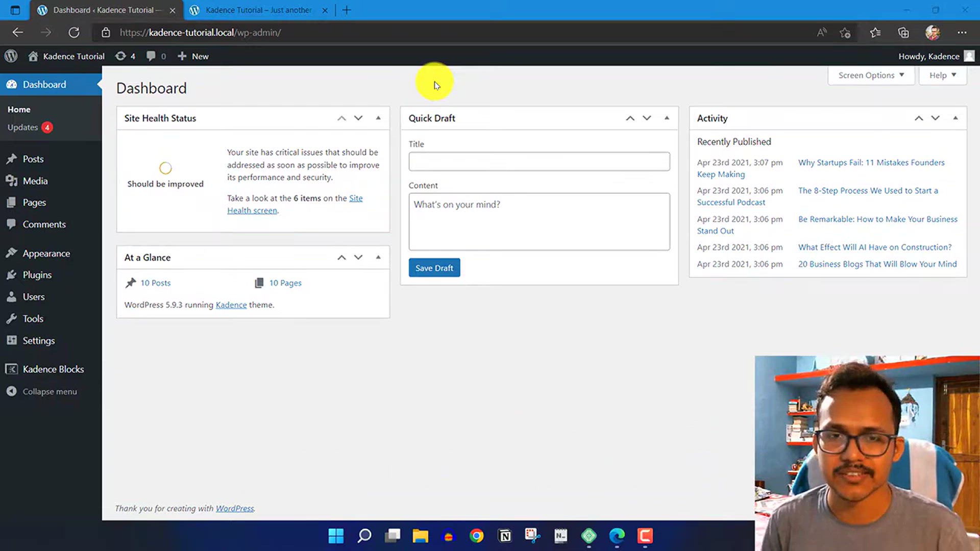This screenshot has width=980, height=551.
Task: Open the browser collections icon
Action: [903, 33]
